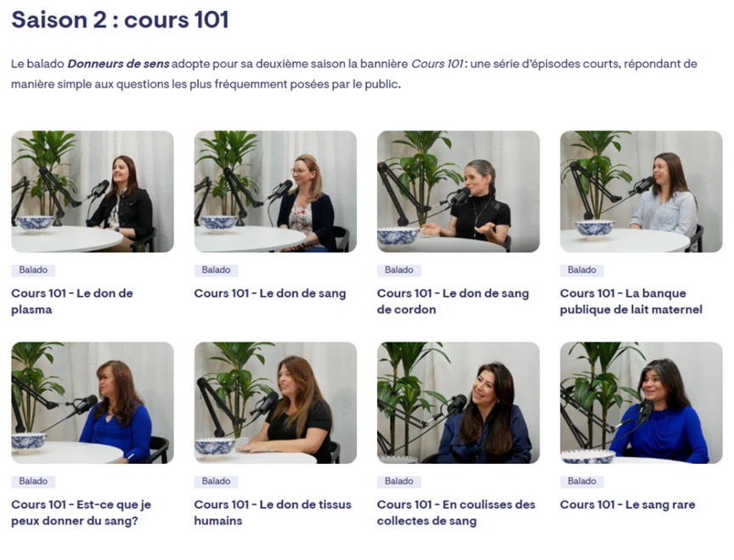Follow the La banque publique de lait maternel link
The height and width of the screenshot is (560, 734).
[631, 301]
